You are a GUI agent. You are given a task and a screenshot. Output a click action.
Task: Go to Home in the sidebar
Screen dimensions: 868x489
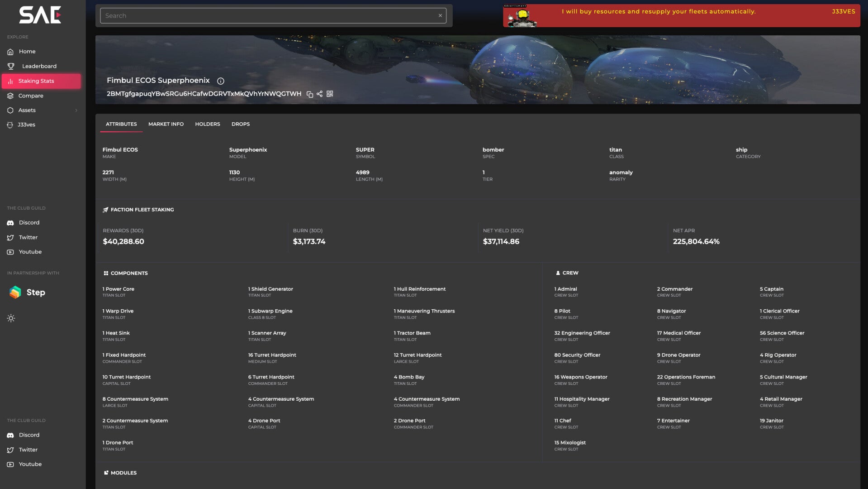[x=27, y=52]
